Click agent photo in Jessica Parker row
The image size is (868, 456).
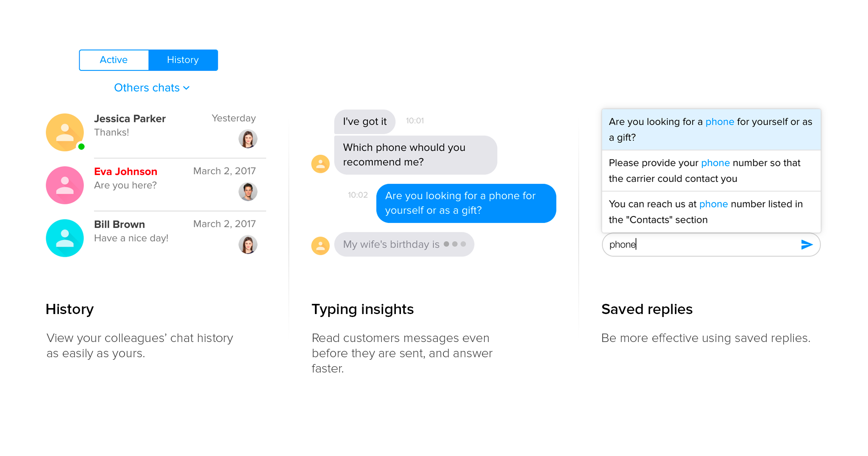[x=248, y=139]
